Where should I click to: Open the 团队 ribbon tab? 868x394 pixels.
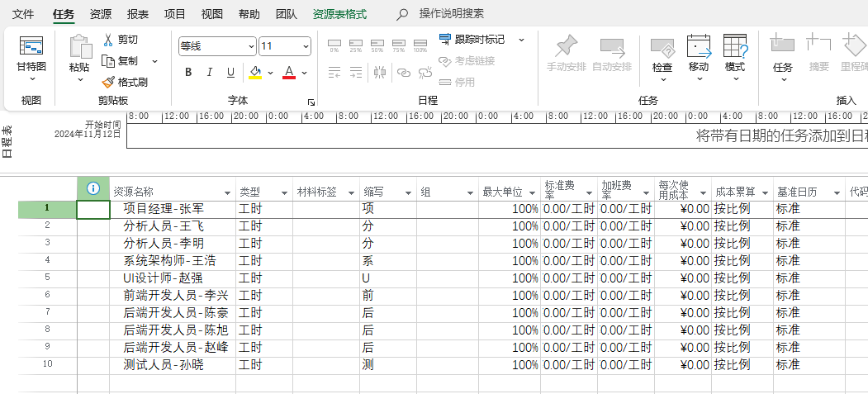point(287,14)
